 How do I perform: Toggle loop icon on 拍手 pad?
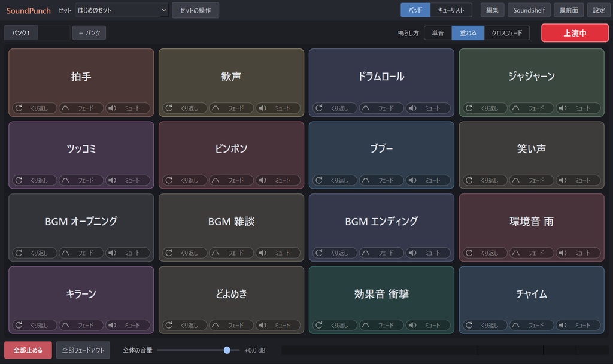tap(34, 108)
